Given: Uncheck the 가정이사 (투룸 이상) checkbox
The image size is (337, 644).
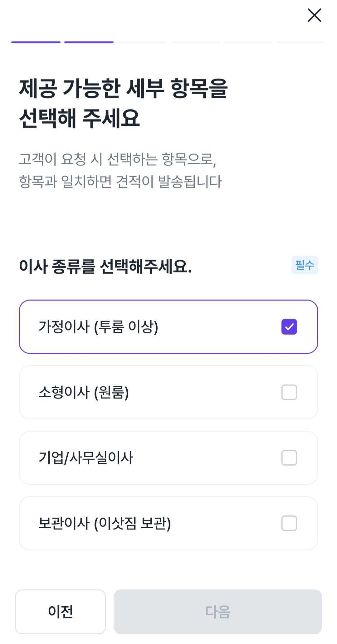Looking at the screenshot, I should [x=289, y=327].
